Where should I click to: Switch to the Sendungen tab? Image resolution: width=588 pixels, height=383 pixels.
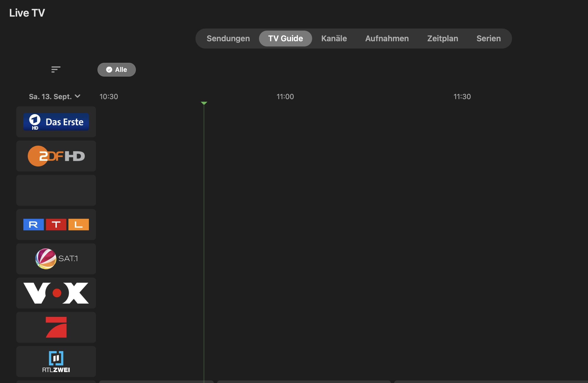tap(228, 38)
